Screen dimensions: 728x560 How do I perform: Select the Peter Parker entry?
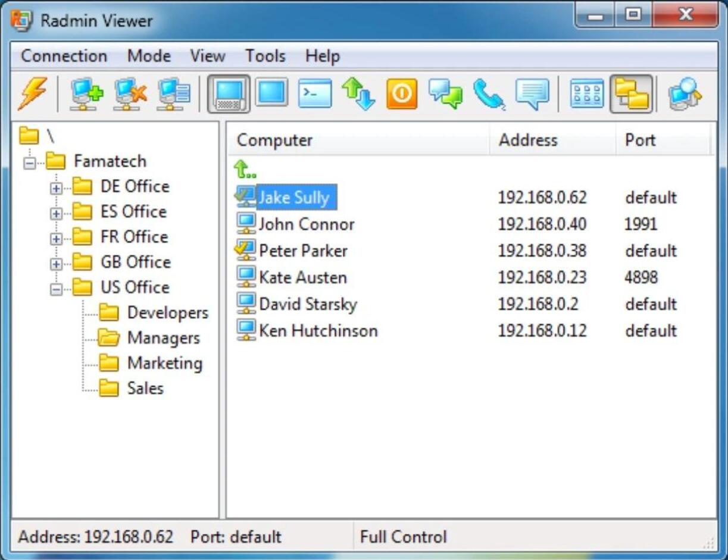point(303,251)
